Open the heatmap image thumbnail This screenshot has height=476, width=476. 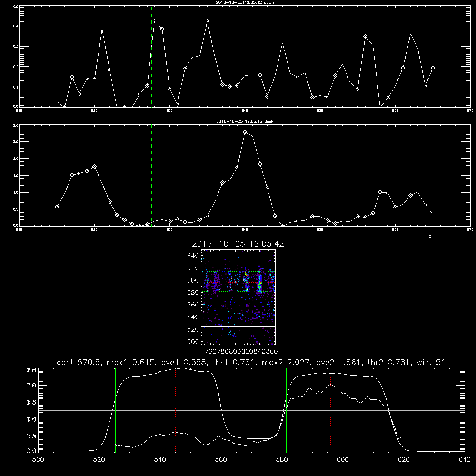(x=238, y=297)
